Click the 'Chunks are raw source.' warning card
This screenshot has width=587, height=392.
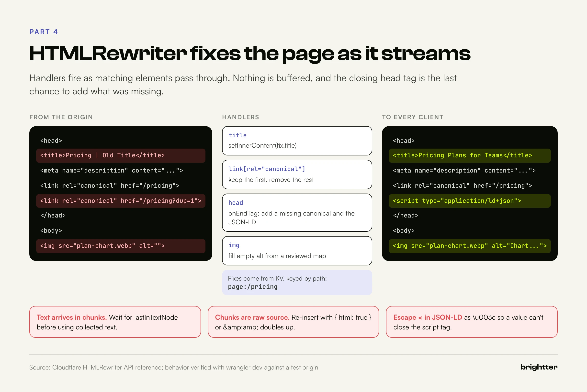[x=293, y=322]
